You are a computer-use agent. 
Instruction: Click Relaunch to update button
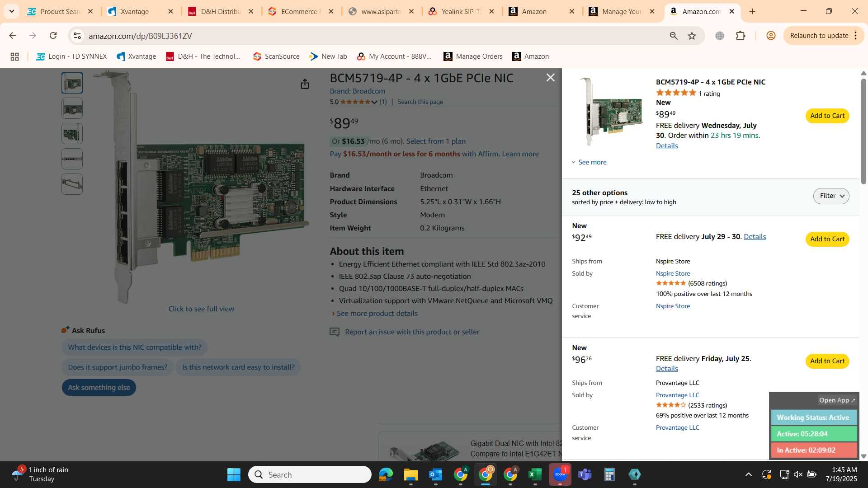coord(819,36)
